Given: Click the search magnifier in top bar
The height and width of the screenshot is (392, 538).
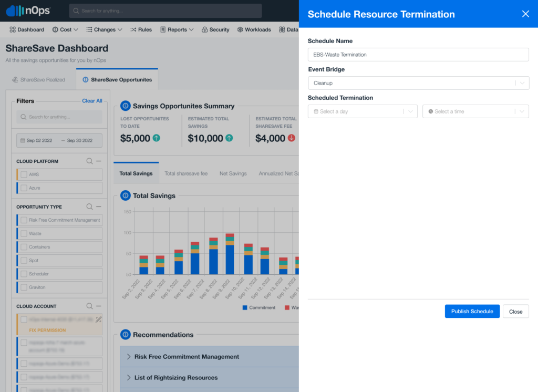Looking at the screenshot, I should (76, 11).
